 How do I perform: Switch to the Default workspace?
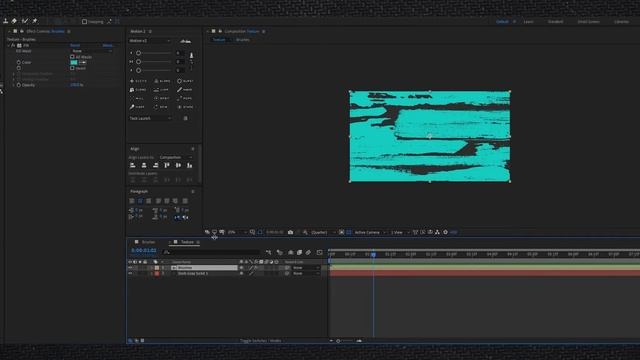[502, 22]
